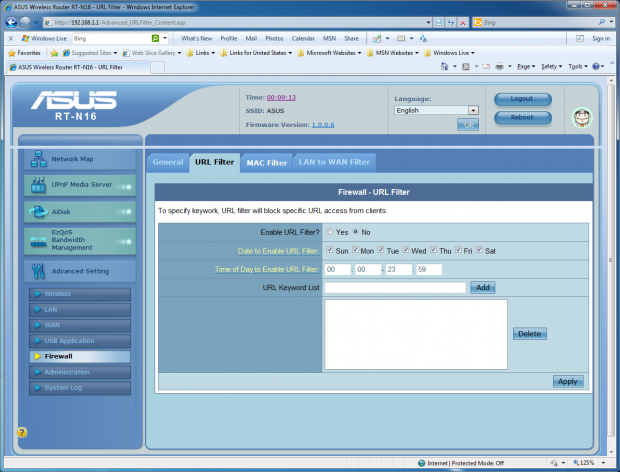Screen dimensions: 620x472
Task: Click the Windows Live search go icon
Action: click(x=155, y=38)
